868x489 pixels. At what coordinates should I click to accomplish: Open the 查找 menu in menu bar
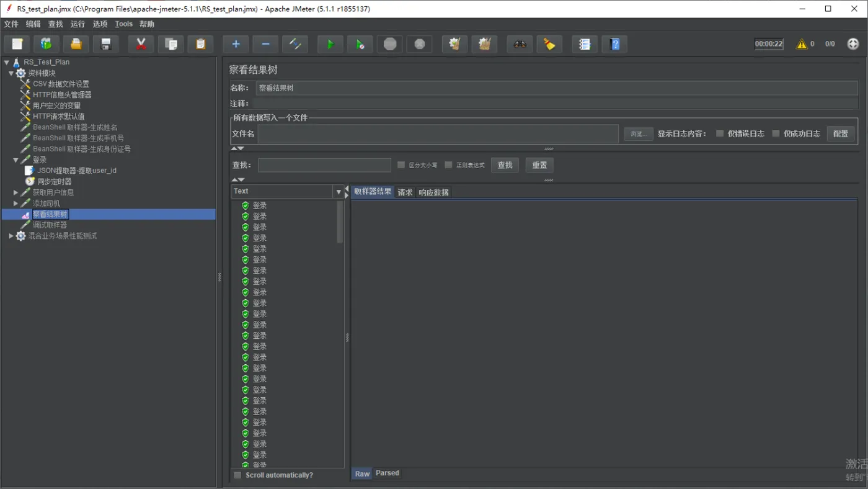coord(56,24)
